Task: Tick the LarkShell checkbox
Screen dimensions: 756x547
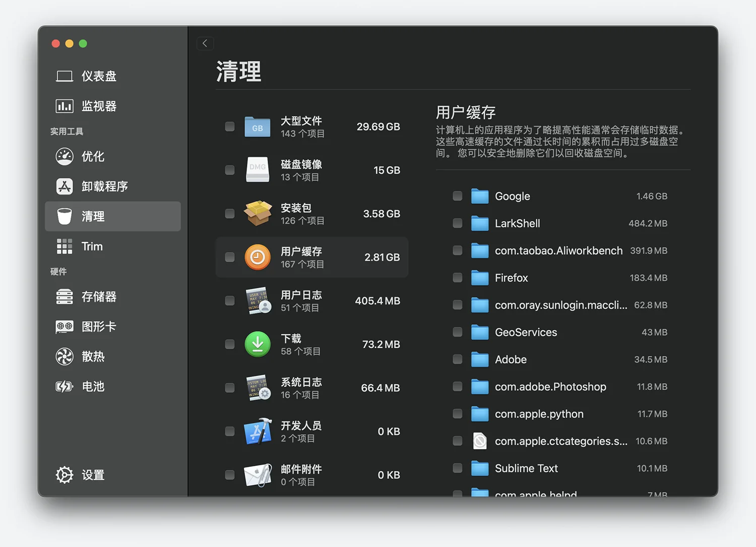Action: (458, 223)
